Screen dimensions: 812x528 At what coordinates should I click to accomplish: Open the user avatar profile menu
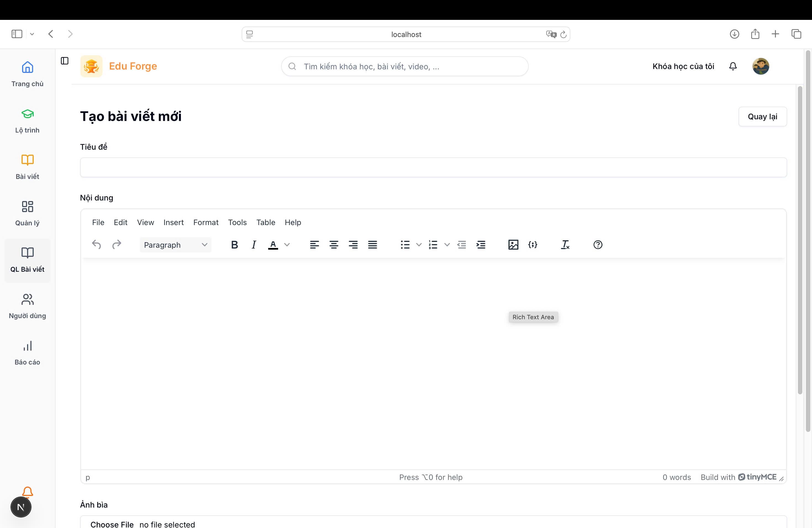[760, 66]
